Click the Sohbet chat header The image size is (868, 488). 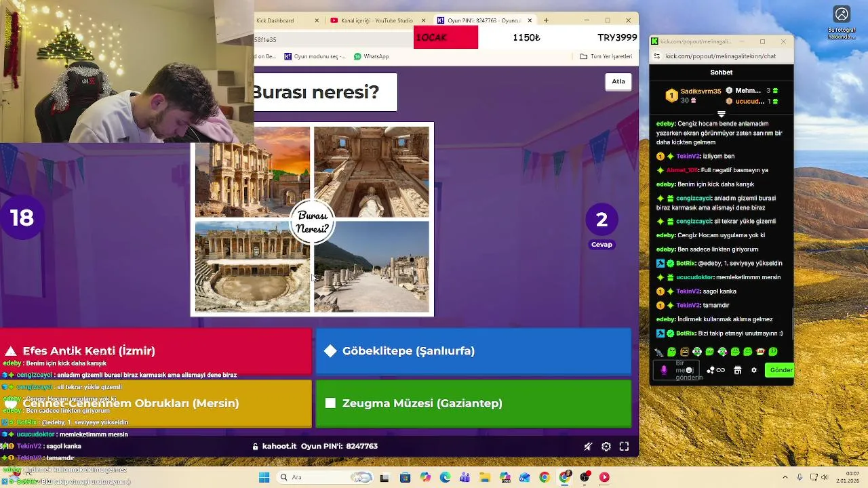click(x=722, y=73)
